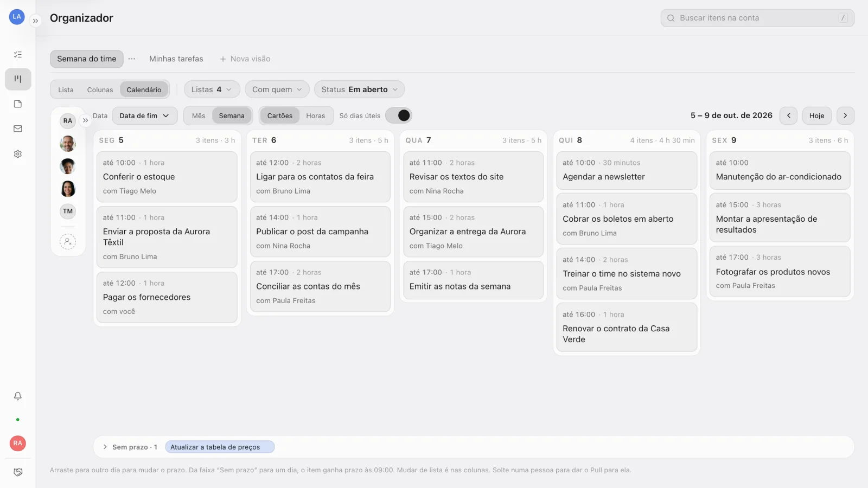
Task: Click the Hoje button
Action: (x=816, y=115)
